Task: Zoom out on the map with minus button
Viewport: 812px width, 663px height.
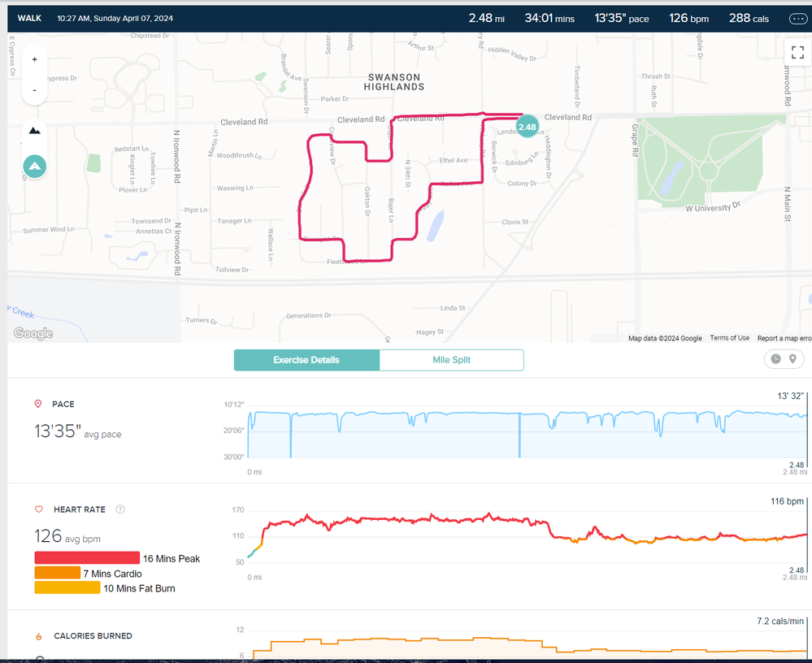Action: point(34,90)
